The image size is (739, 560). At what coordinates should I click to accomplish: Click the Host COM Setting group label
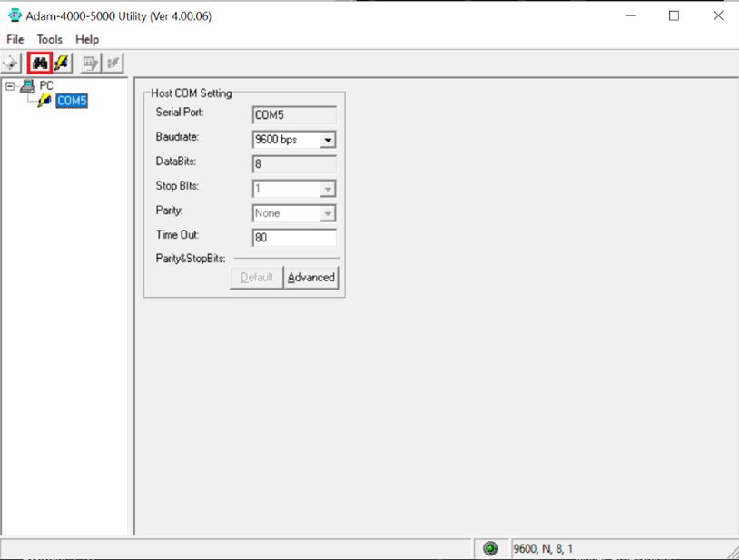(x=192, y=93)
